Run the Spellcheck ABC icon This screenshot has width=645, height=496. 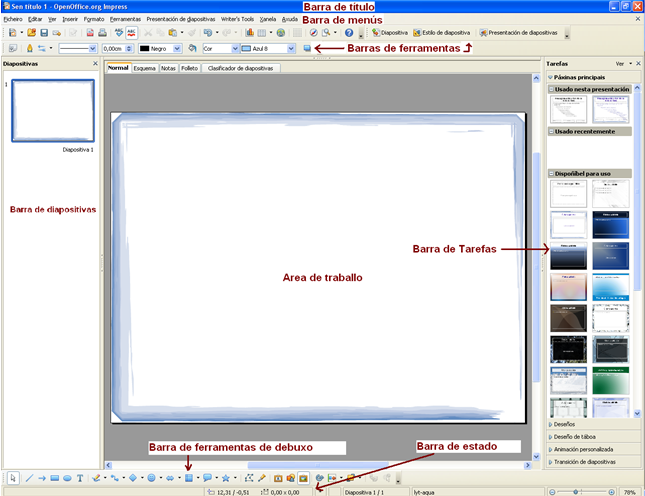click(x=119, y=32)
